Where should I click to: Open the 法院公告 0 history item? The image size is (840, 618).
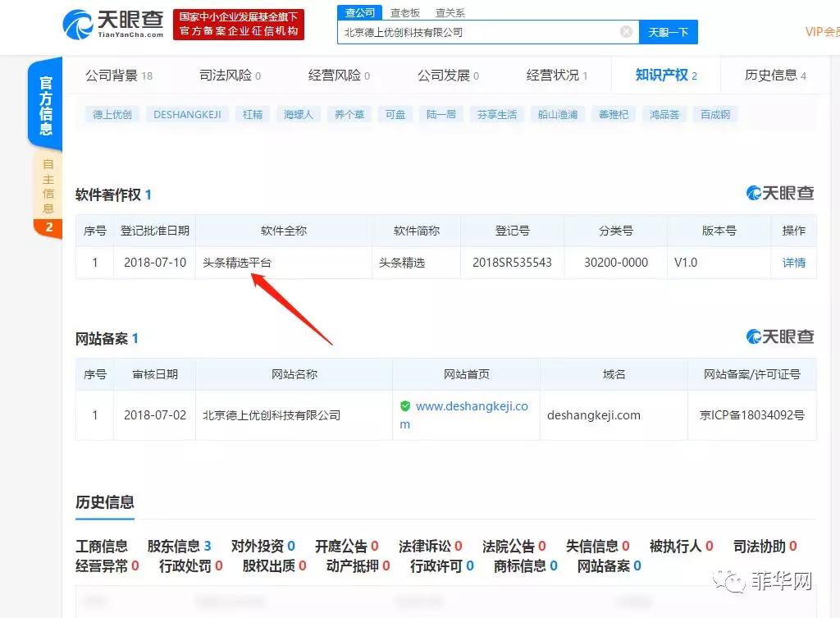click(514, 546)
